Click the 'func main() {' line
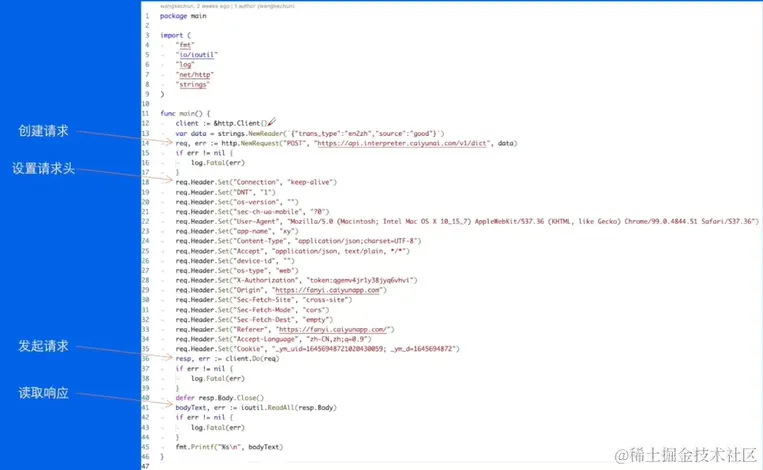This screenshot has width=763, height=470. pos(185,113)
